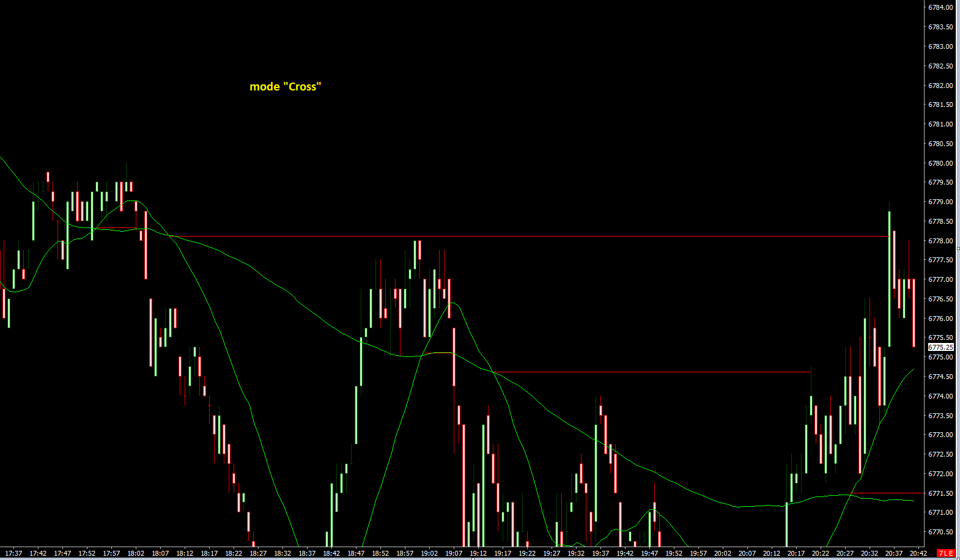
Task: Click the 20:02 time axis label
Action: tap(723, 553)
